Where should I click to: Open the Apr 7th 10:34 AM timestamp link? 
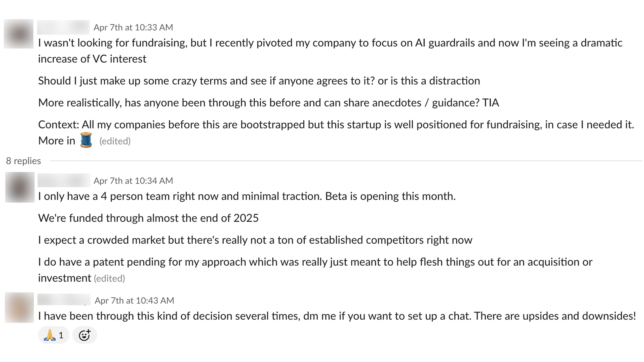(133, 181)
